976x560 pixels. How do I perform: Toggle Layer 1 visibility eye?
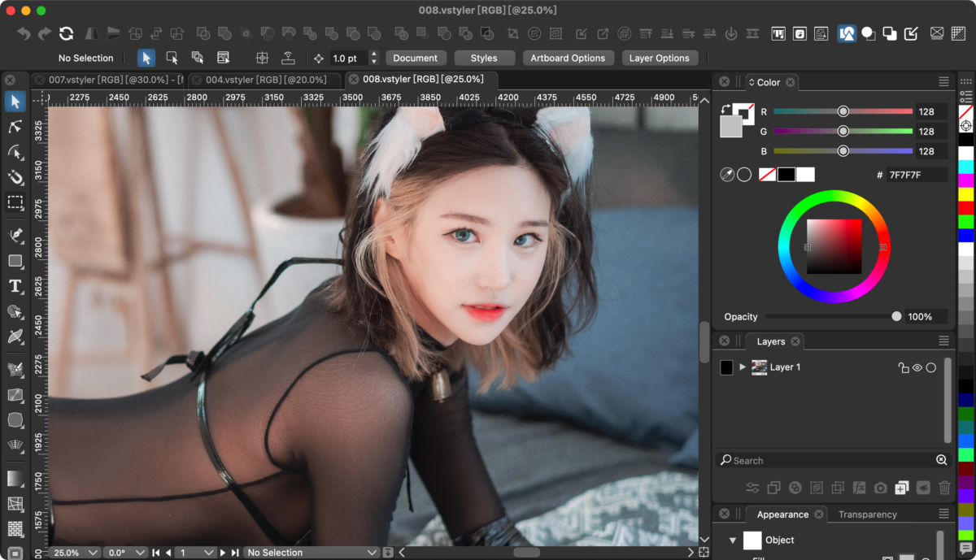click(917, 367)
